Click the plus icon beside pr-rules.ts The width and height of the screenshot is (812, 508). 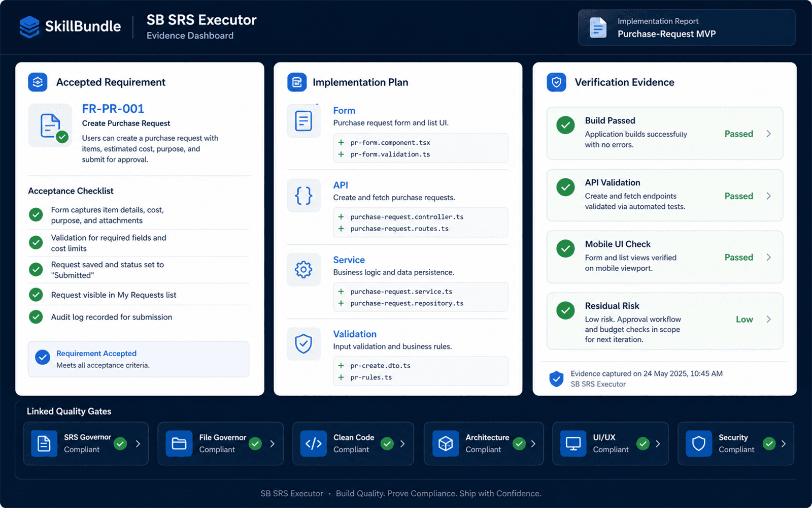coord(341,377)
